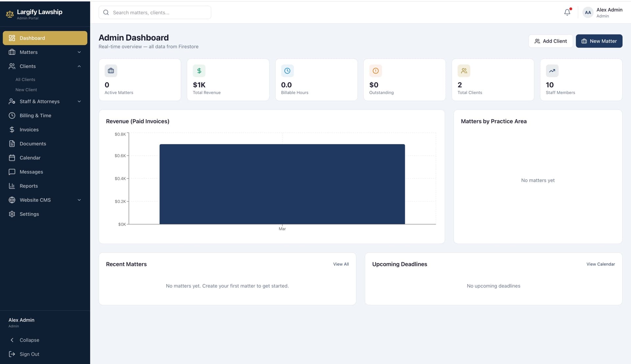Click inside the search matters field

pos(154,12)
